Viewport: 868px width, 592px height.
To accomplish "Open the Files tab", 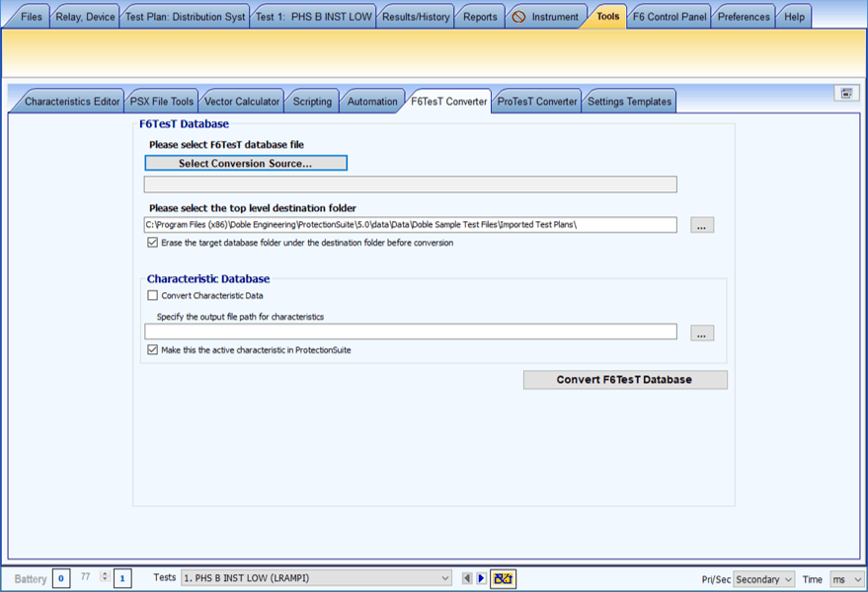I will tap(31, 17).
